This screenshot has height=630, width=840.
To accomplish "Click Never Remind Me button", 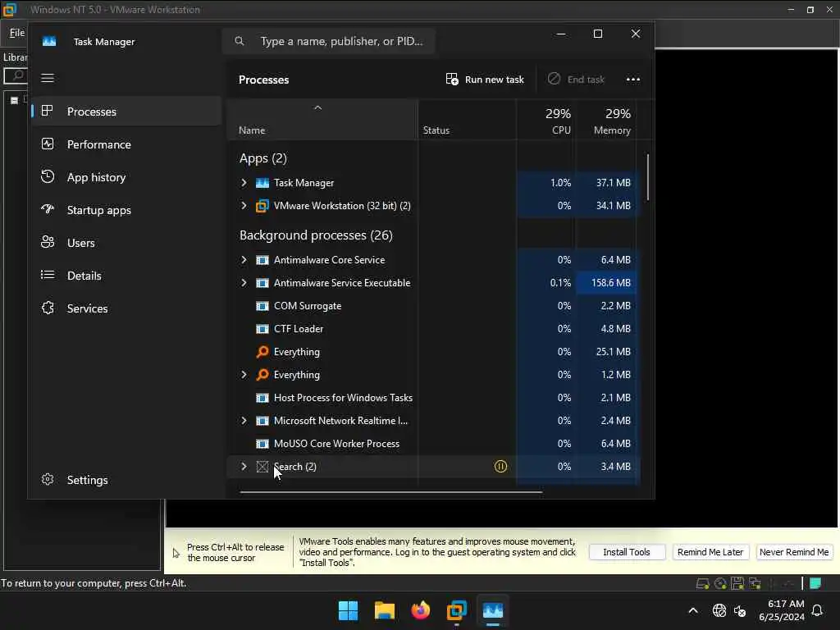I will point(794,552).
